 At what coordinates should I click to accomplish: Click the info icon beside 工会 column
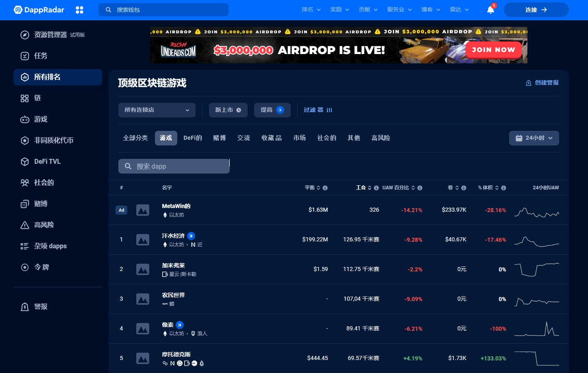click(377, 188)
